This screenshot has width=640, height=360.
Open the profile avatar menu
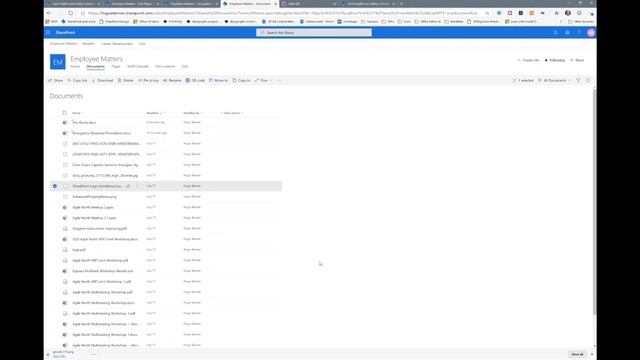[x=591, y=32]
